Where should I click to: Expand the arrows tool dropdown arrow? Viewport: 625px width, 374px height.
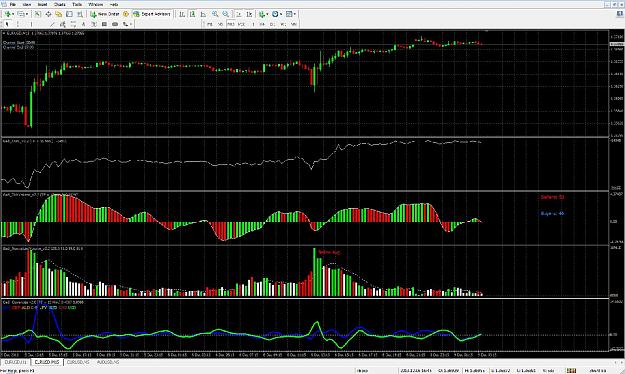[x=131, y=24]
